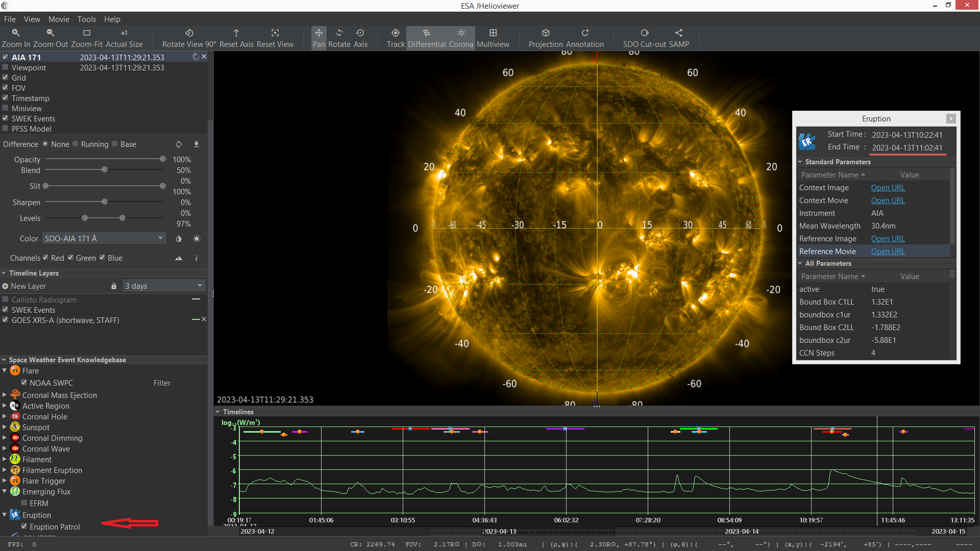Screen dimensions: 980x551
Task: Enable the Miniview checkbox
Action: pyautogui.click(x=5, y=108)
